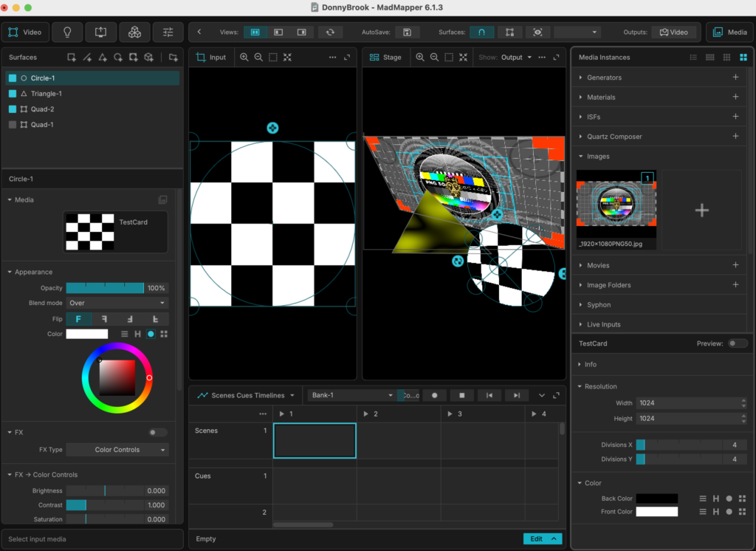Viewport: 756px width, 551px height.
Task: Add a new mask surface icon
Action: coord(133,58)
